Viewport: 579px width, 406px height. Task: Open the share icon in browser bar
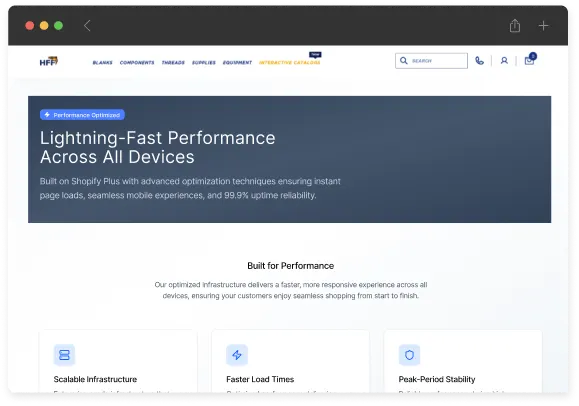point(515,25)
